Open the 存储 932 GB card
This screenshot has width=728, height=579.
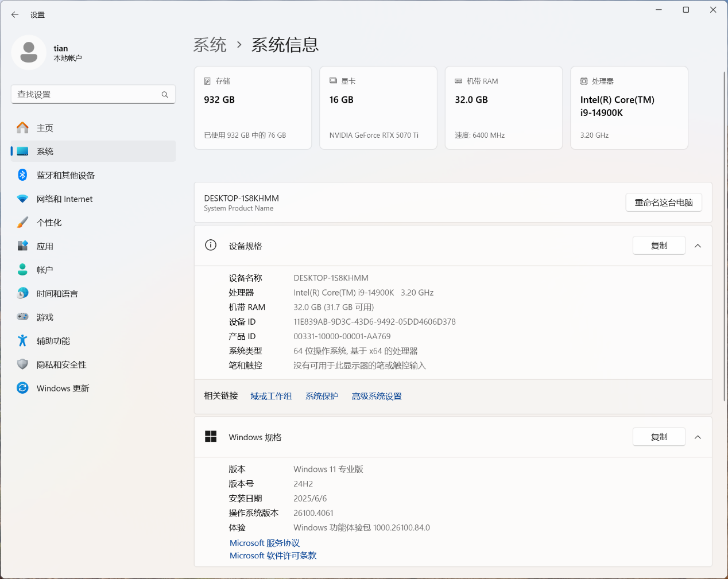[253, 108]
